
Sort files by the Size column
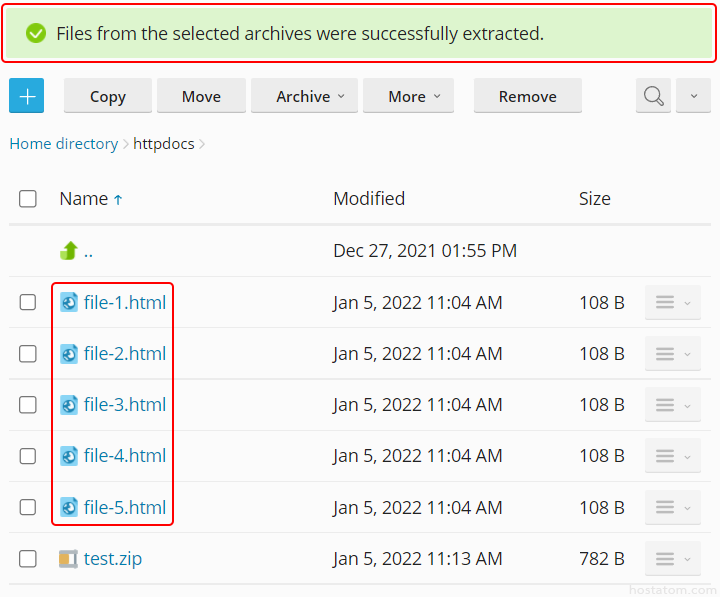594,199
